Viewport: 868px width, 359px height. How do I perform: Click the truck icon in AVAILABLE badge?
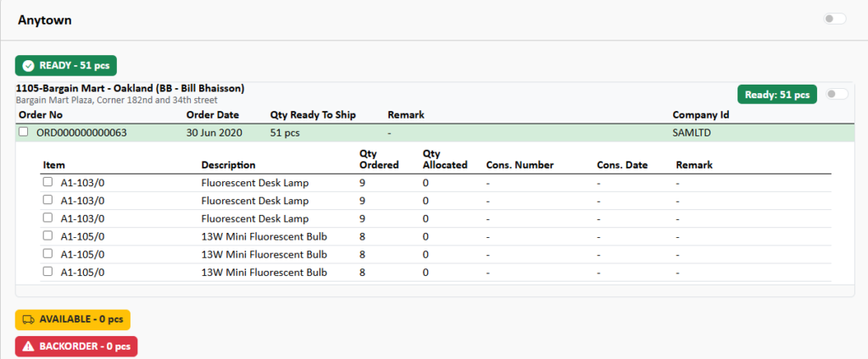[28, 319]
